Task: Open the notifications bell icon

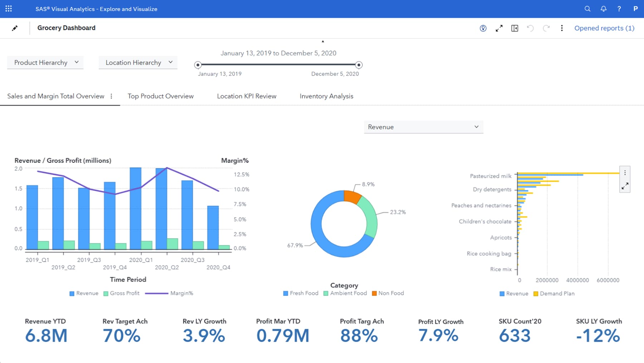Action: [603, 9]
